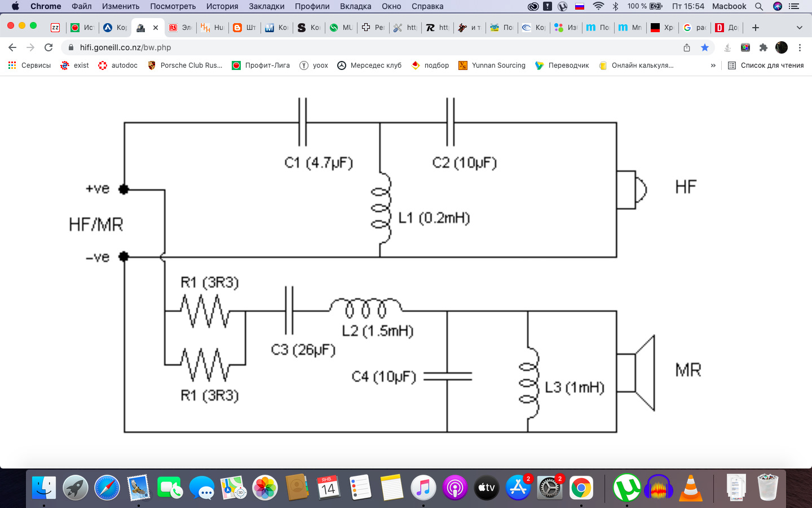The image size is (812, 508).
Task: Open the Посмотреть menu
Action: click(x=173, y=6)
